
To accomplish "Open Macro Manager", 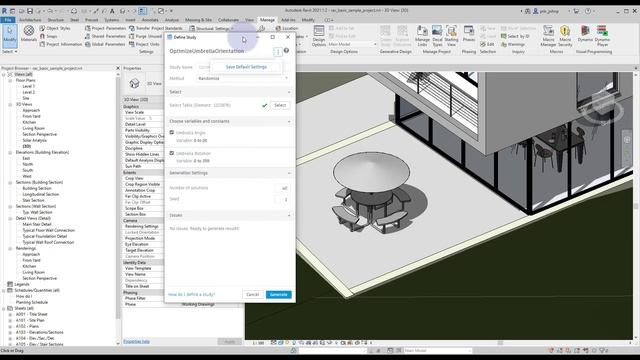I will pyautogui.click(x=548, y=36).
